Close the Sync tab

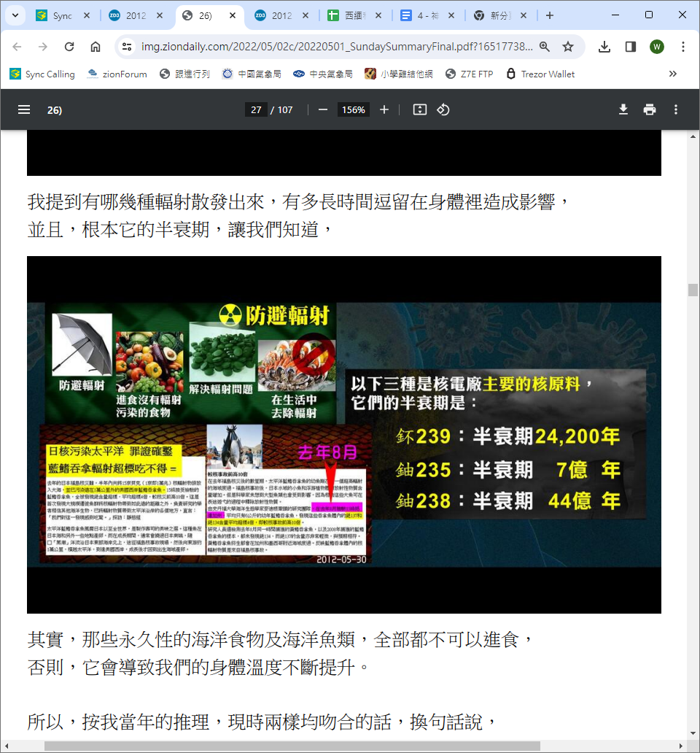point(87,15)
